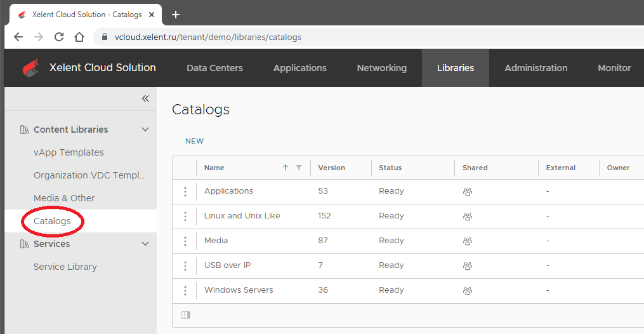The height and width of the screenshot is (334, 644).
Task: Open actions menu for Windows Servers
Action: coord(185,290)
